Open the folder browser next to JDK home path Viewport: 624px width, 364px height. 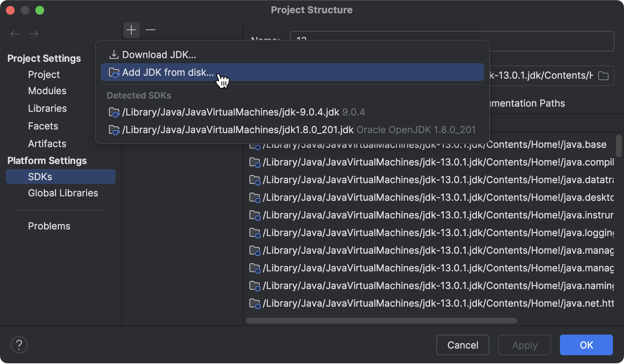tap(603, 76)
